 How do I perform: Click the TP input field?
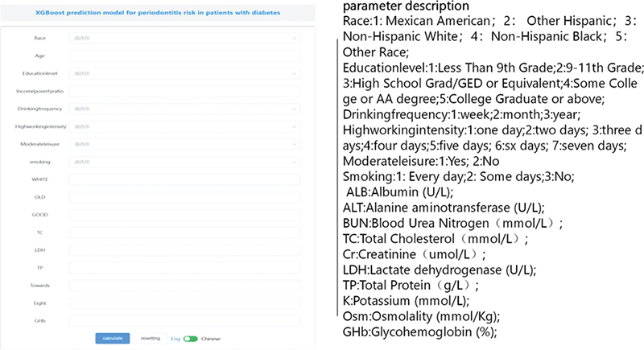coord(184,267)
